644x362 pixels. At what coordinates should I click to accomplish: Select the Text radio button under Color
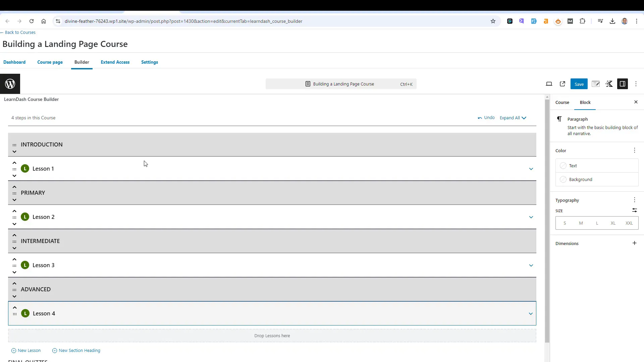pyautogui.click(x=563, y=165)
